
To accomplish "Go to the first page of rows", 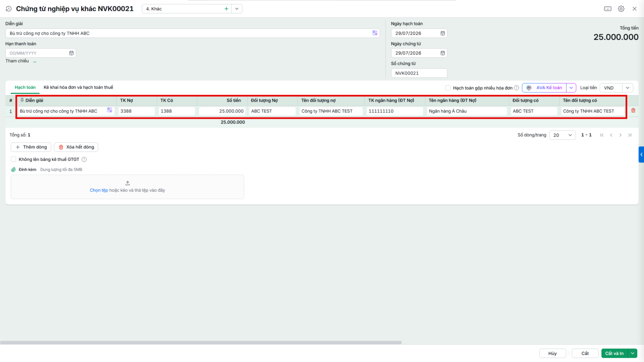I will (602, 135).
